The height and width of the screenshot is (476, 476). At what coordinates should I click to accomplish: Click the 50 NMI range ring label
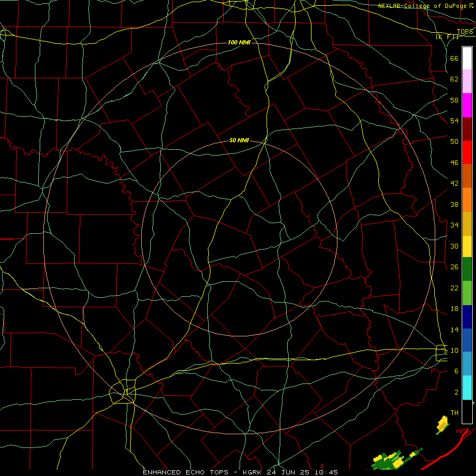239,140
